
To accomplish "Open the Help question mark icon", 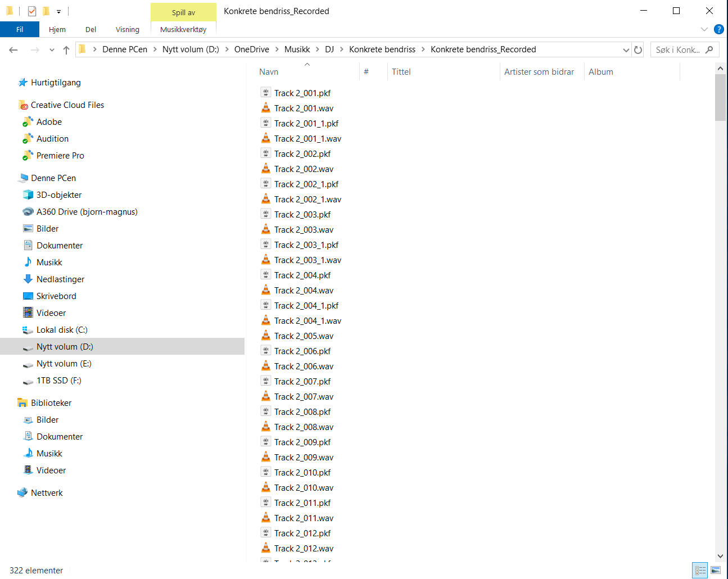I will coord(718,29).
